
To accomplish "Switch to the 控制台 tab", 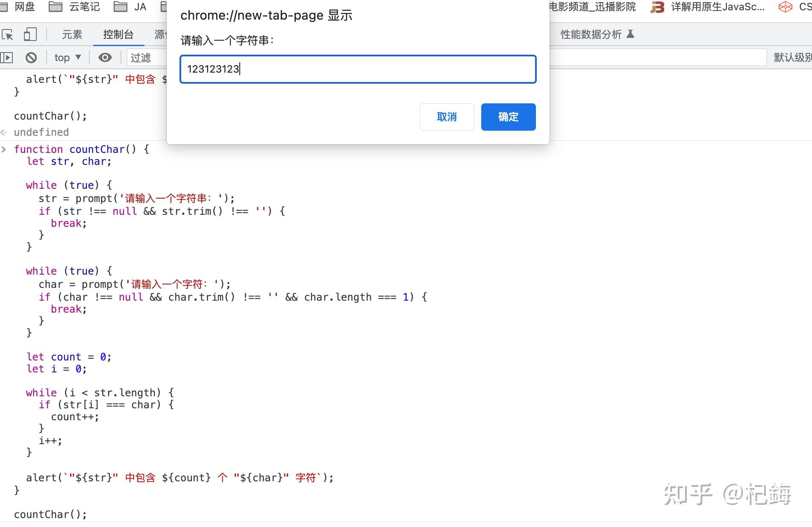I will point(118,35).
